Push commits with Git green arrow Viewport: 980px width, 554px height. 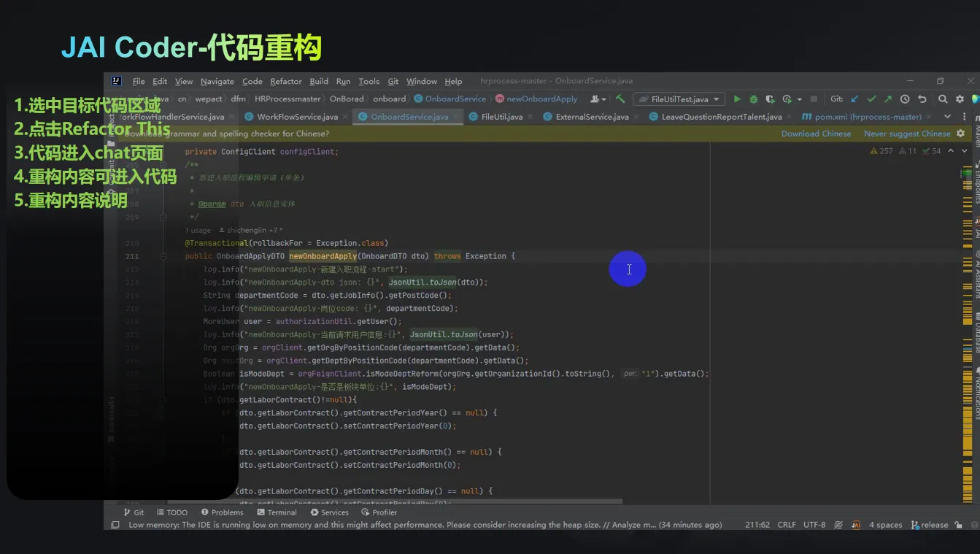888,99
